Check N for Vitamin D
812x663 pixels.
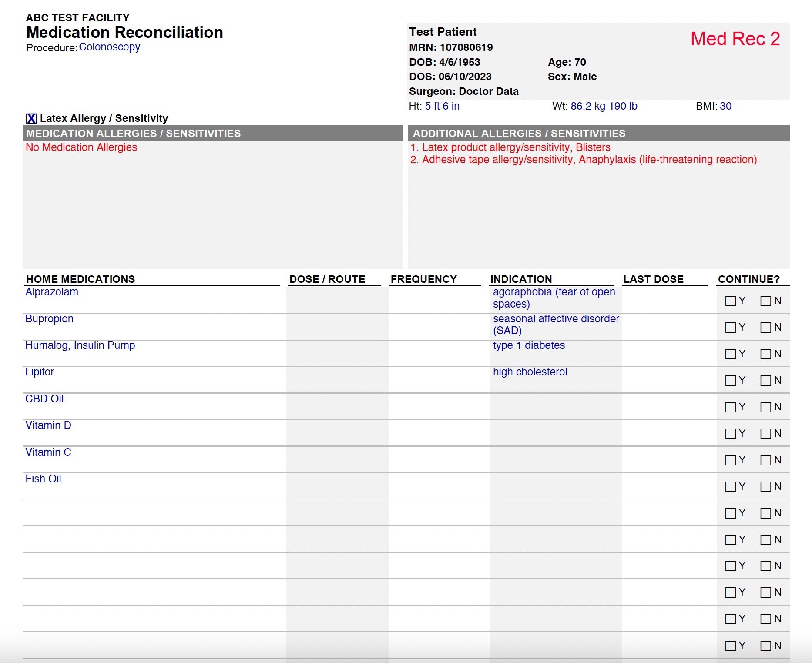click(765, 433)
